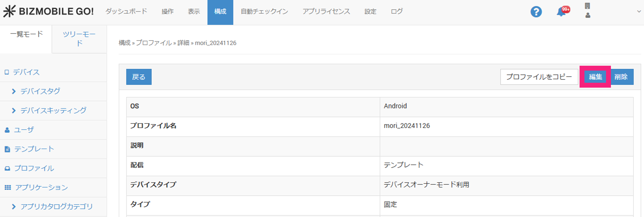Click the プロファイルをコピー button
Viewport: 644px width, 217px height.
tap(539, 77)
